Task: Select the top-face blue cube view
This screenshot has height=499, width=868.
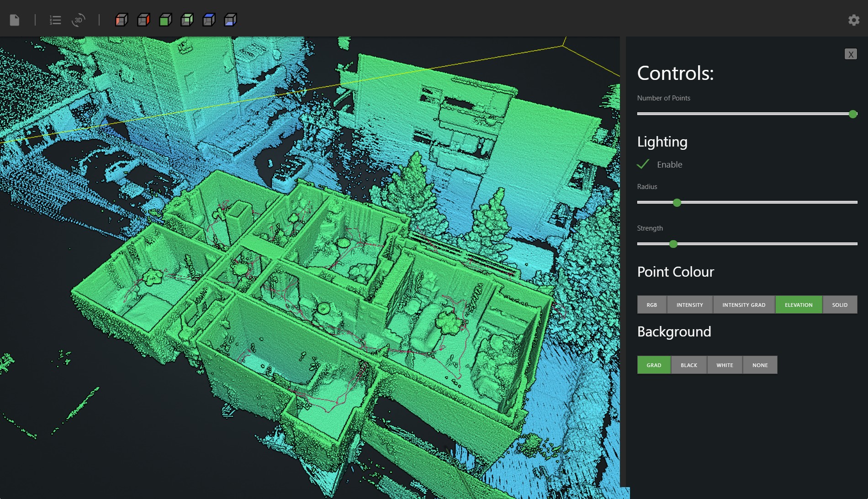Action: [x=209, y=20]
